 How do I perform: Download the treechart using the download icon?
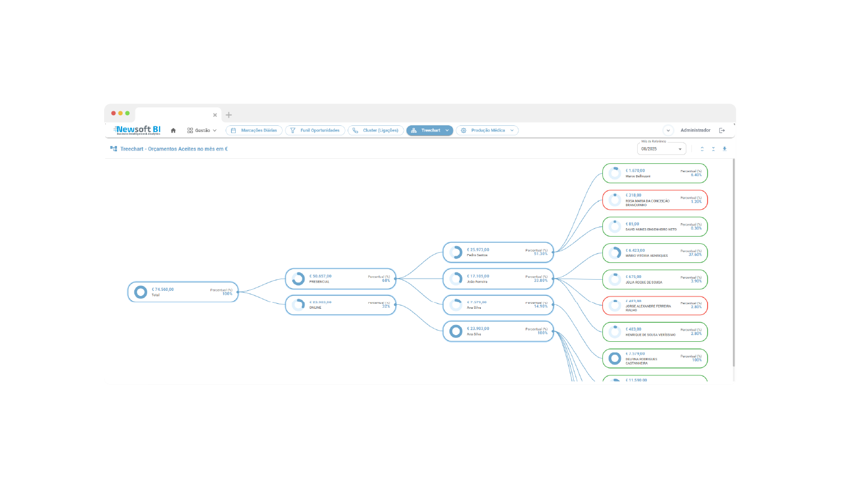click(x=724, y=149)
